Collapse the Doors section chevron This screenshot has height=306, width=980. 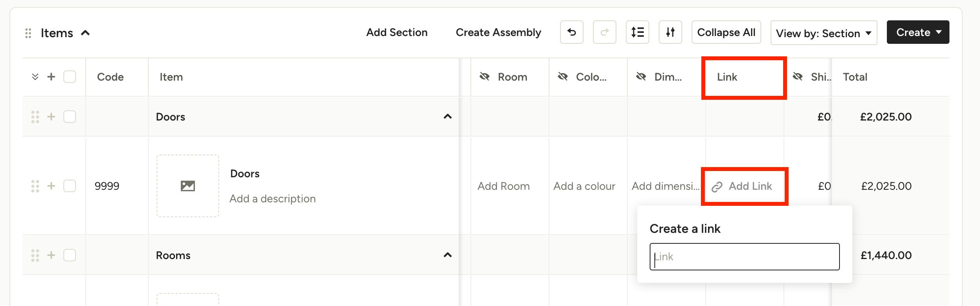tap(448, 117)
